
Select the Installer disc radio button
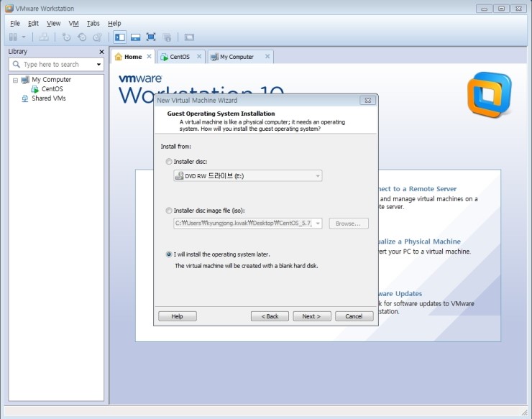[x=169, y=162]
